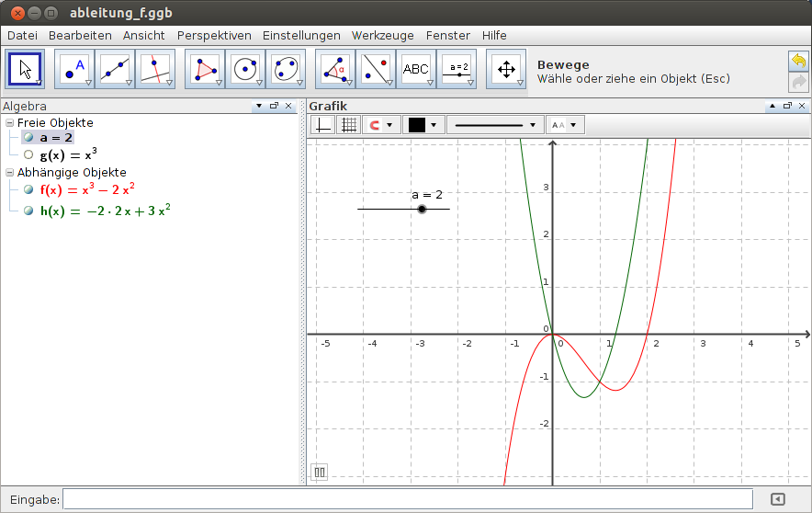Click in the Eingabe input field
This screenshot has height=513, width=812.
coord(407,499)
